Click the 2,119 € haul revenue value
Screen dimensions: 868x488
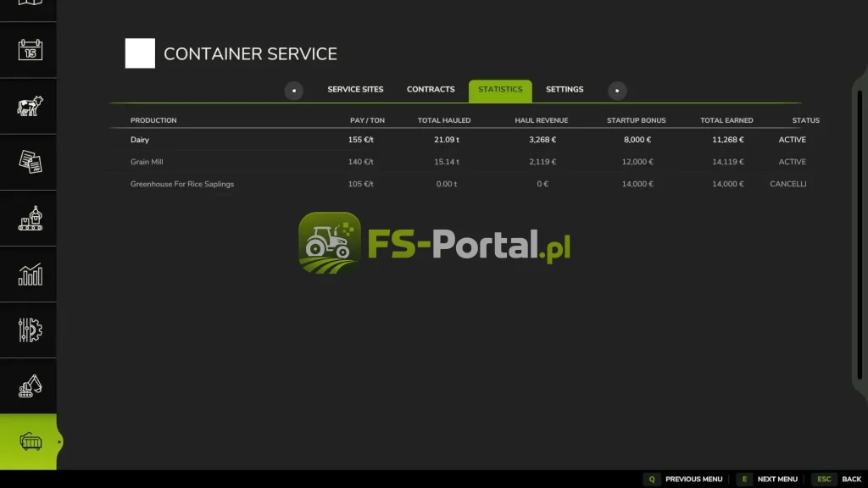pos(542,162)
